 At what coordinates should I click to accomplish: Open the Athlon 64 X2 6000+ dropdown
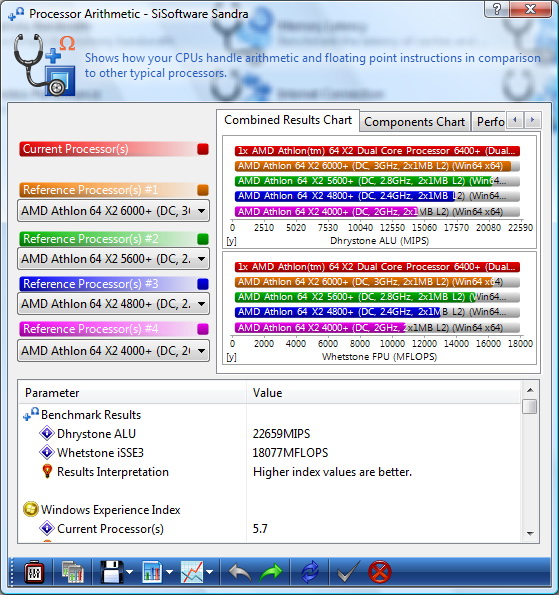coord(113,211)
